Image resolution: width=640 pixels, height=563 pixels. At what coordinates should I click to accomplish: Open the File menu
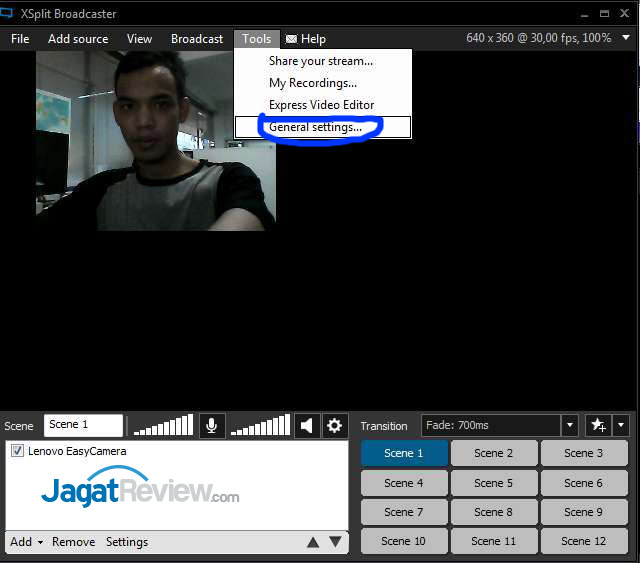[20, 39]
